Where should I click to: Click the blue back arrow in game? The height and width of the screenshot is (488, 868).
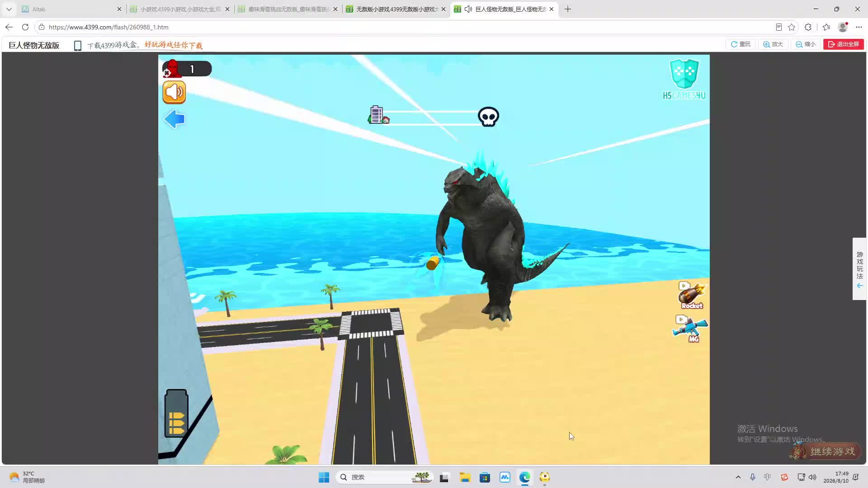pyautogui.click(x=174, y=119)
